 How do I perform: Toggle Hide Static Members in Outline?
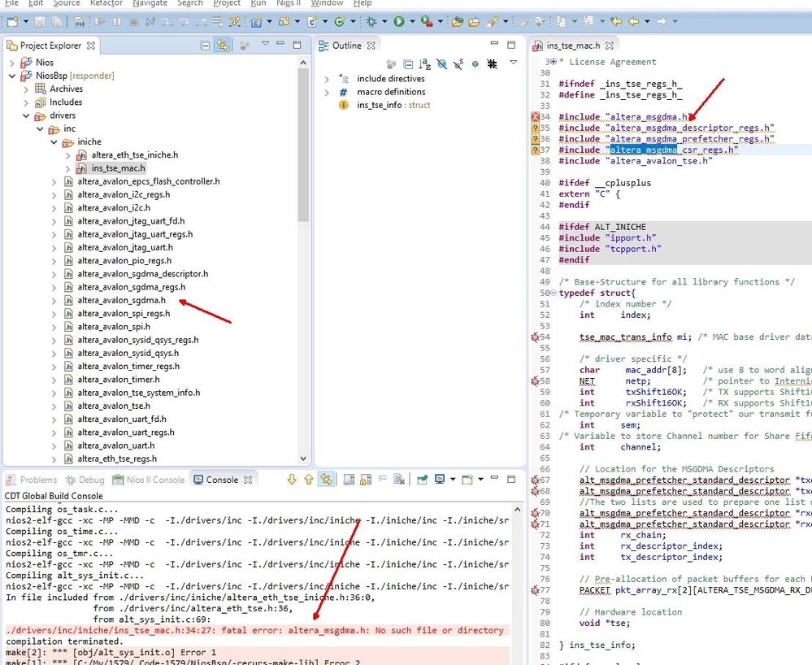pos(458,63)
